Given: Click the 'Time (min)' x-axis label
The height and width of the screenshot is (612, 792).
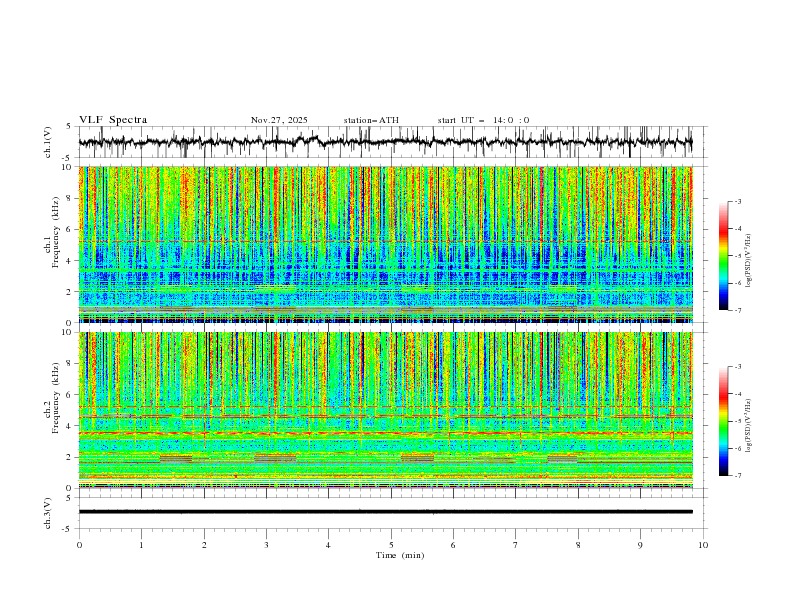Looking at the screenshot, I should [x=400, y=555].
